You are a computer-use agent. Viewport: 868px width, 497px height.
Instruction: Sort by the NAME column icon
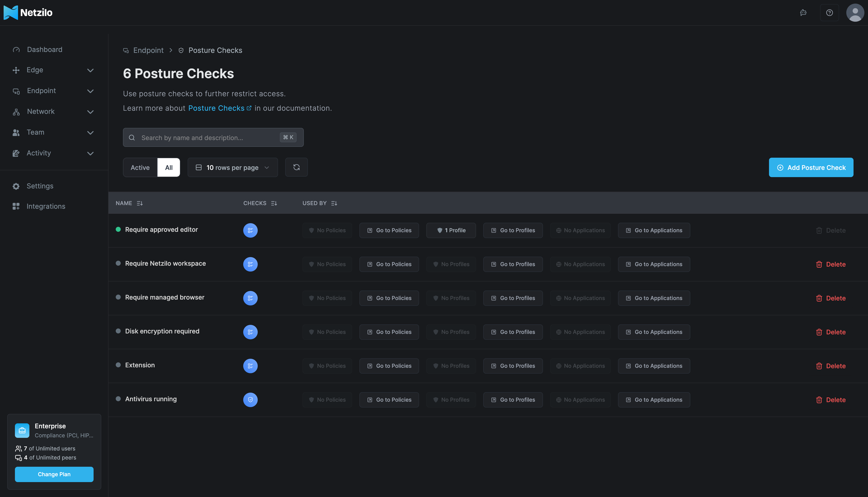tap(140, 203)
